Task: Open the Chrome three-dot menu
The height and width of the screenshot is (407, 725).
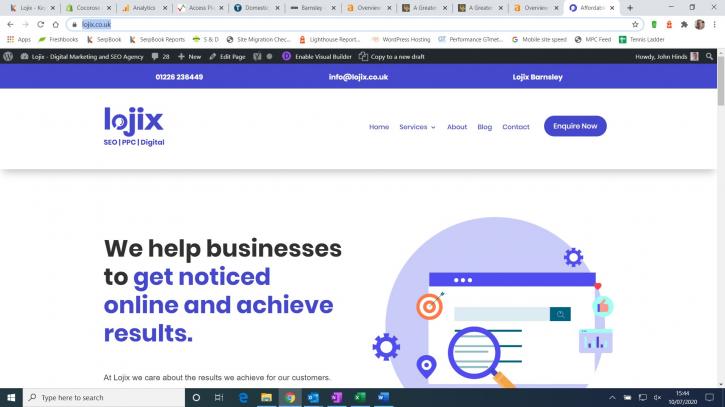Action: 714,25
